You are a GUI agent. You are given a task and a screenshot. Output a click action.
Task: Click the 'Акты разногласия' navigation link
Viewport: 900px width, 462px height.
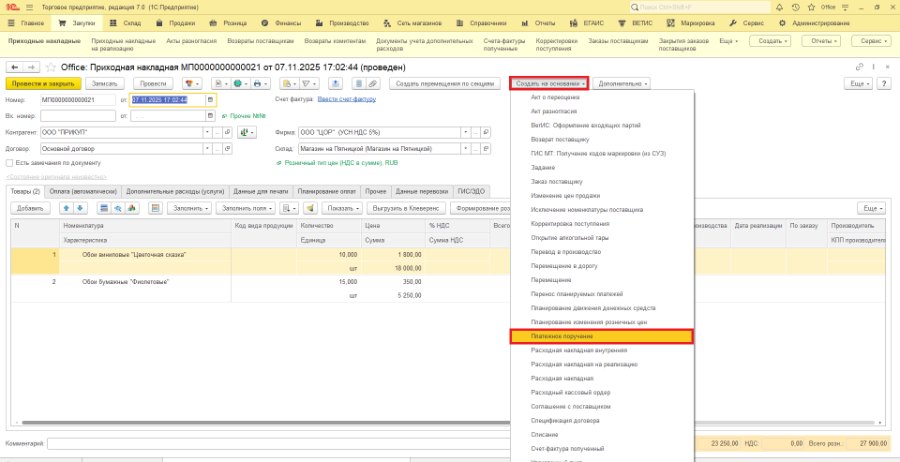[189, 41]
